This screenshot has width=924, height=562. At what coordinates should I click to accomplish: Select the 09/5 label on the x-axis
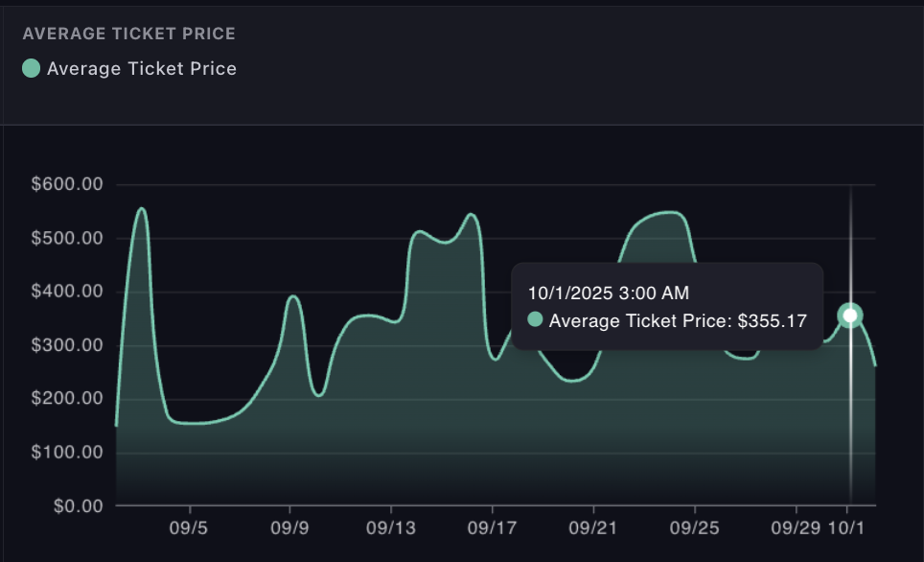(x=189, y=528)
